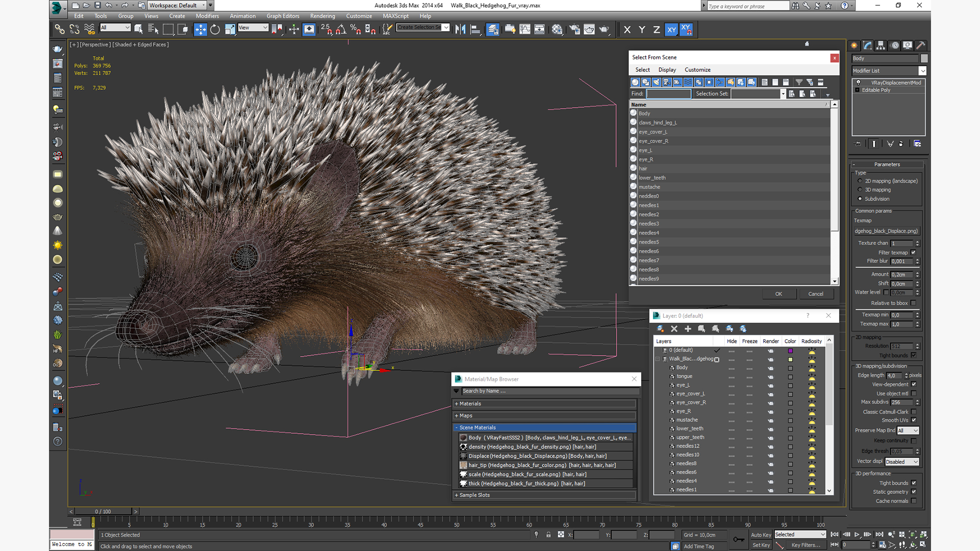Viewport: 980px width, 551px height.
Task: Constrain to the X axis
Action: [x=627, y=30]
